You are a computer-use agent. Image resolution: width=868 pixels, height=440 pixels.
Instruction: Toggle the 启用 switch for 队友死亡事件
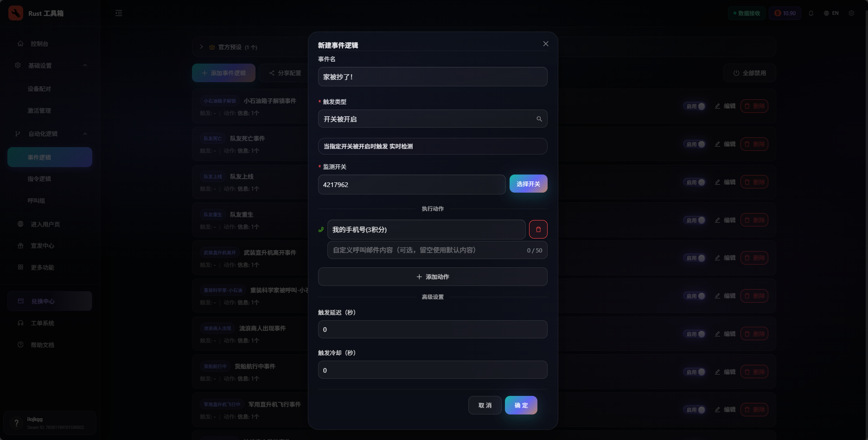pyautogui.click(x=695, y=144)
